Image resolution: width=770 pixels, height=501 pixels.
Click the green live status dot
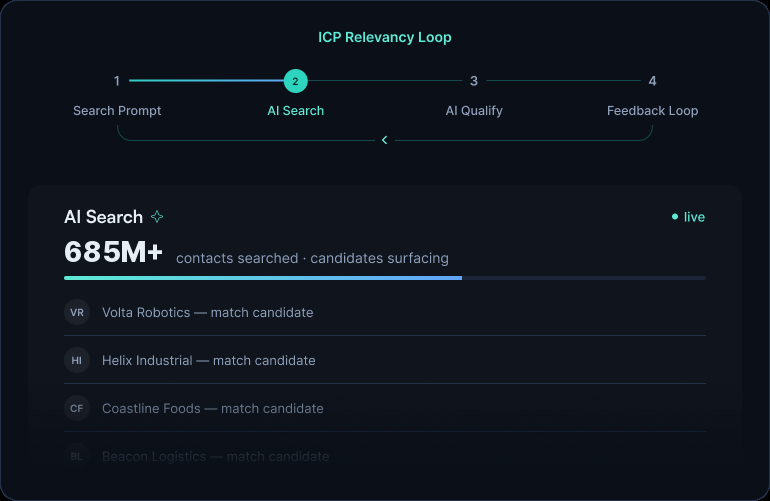tap(675, 217)
